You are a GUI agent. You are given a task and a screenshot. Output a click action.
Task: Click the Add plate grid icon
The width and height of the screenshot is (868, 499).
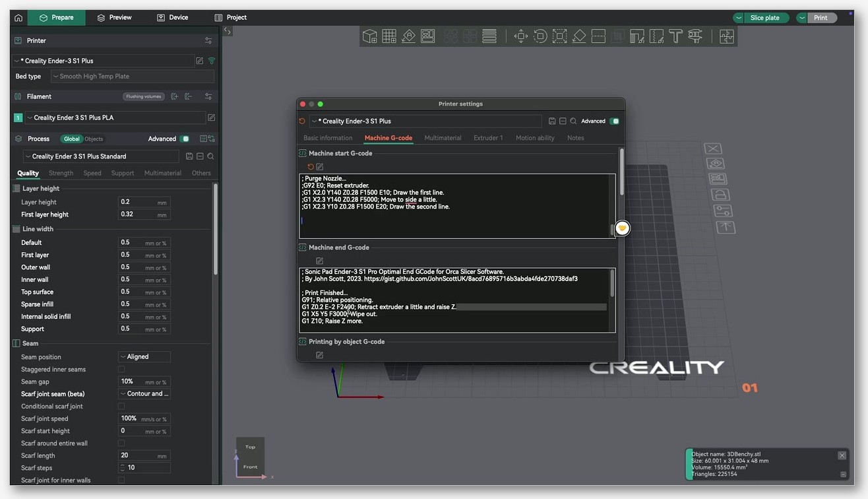coord(389,36)
